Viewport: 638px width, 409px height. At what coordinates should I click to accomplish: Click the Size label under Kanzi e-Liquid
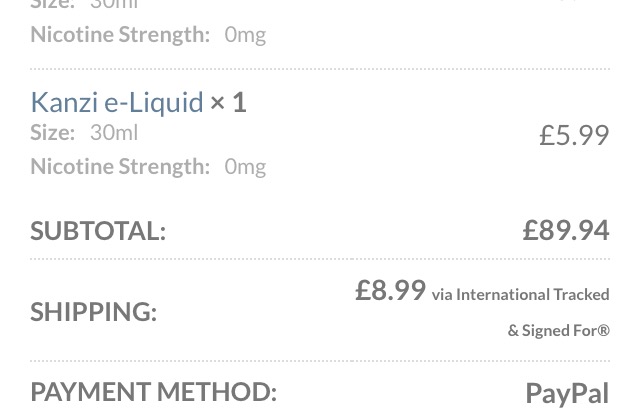click(x=52, y=132)
